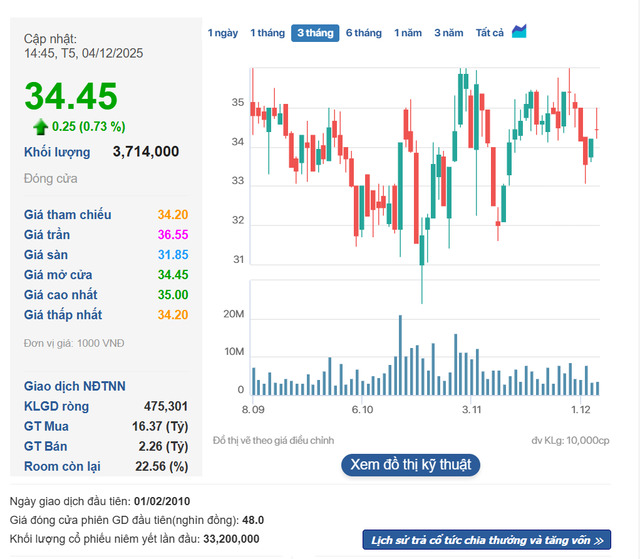
Task: Click the 3.11 date label on the axis
Action: [472, 410]
